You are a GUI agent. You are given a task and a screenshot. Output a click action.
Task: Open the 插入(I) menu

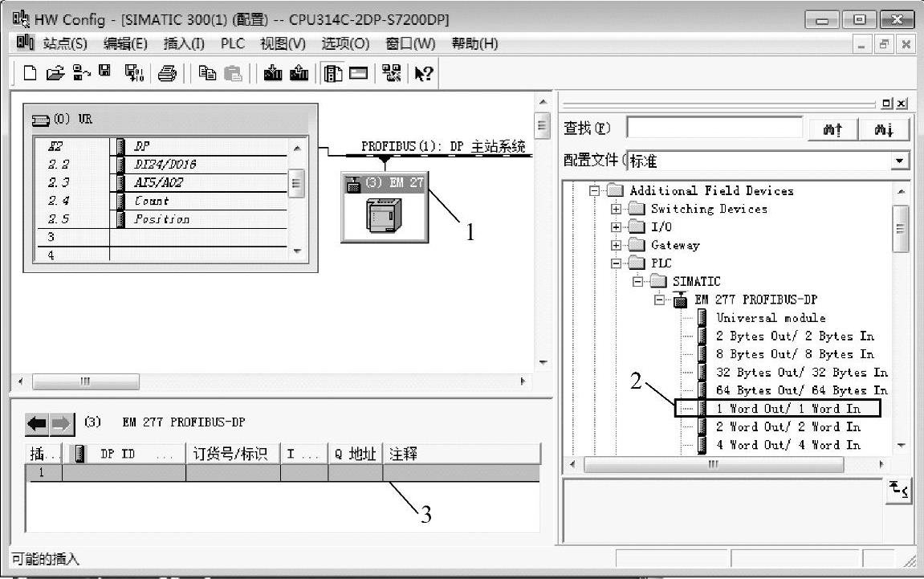tap(183, 43)
